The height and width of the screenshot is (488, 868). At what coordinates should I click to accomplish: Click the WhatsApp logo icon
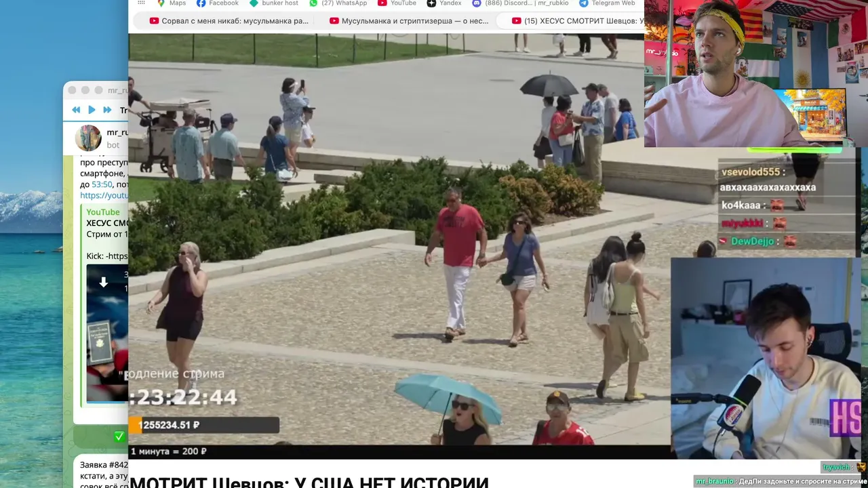[x=313, y=3]
